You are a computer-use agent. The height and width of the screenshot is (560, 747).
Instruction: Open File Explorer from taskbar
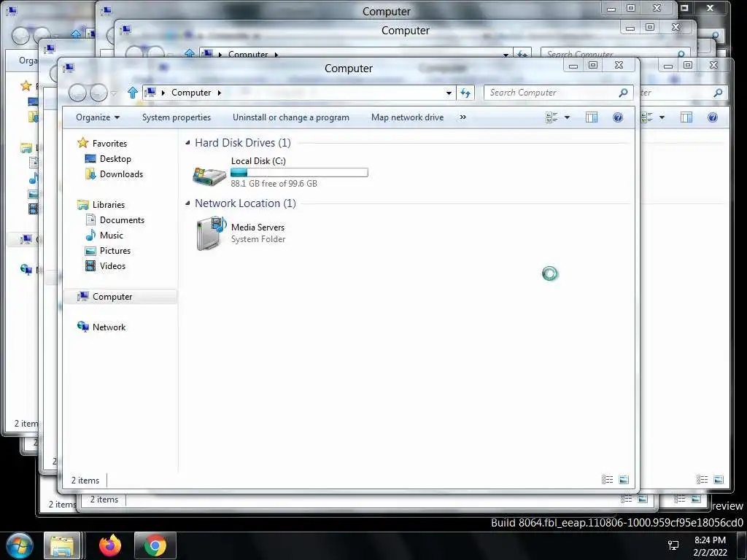pos(62,545)
